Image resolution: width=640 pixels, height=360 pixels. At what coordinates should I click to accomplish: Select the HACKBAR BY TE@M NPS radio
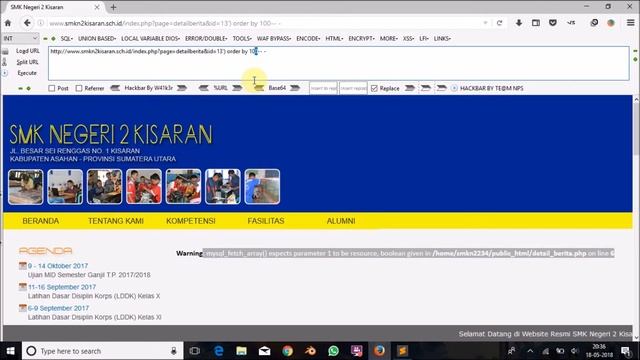point(454,88)
